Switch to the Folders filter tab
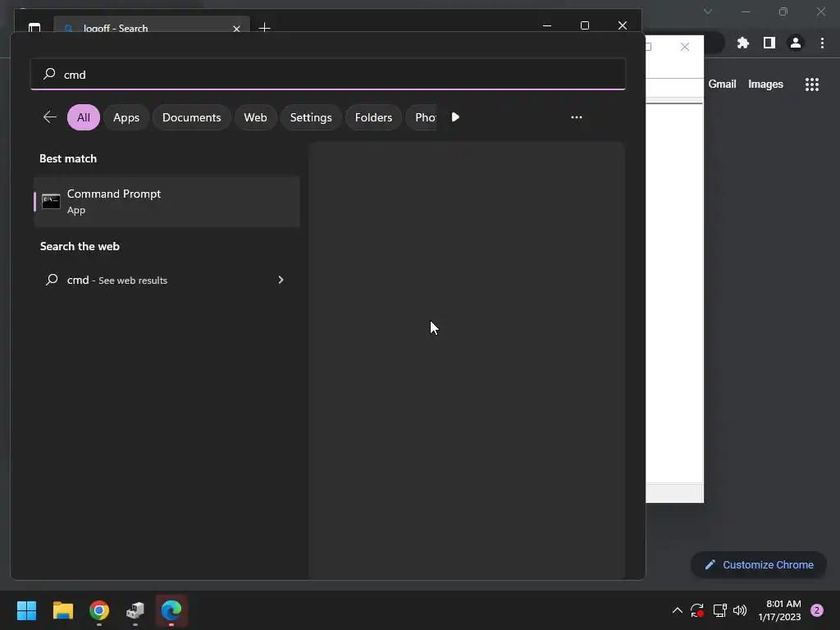Viewport: 840px width, 630px height. click(373, 117)
